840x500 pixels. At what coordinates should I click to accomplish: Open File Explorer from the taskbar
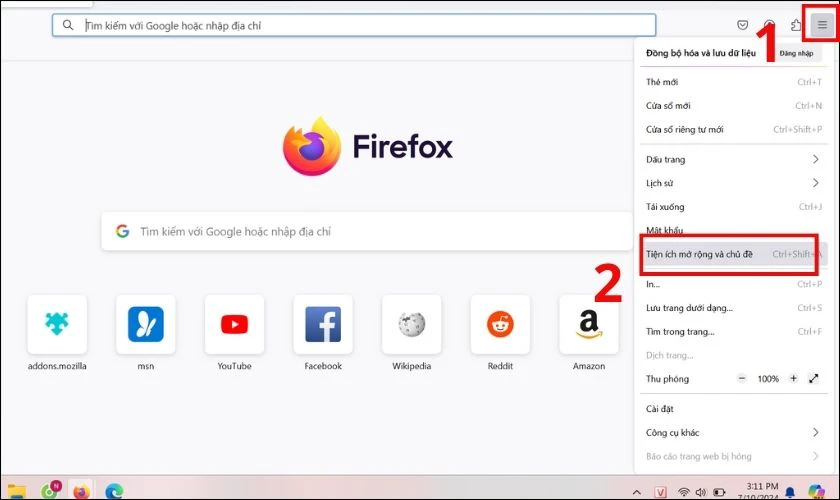(x=17, y=490)
